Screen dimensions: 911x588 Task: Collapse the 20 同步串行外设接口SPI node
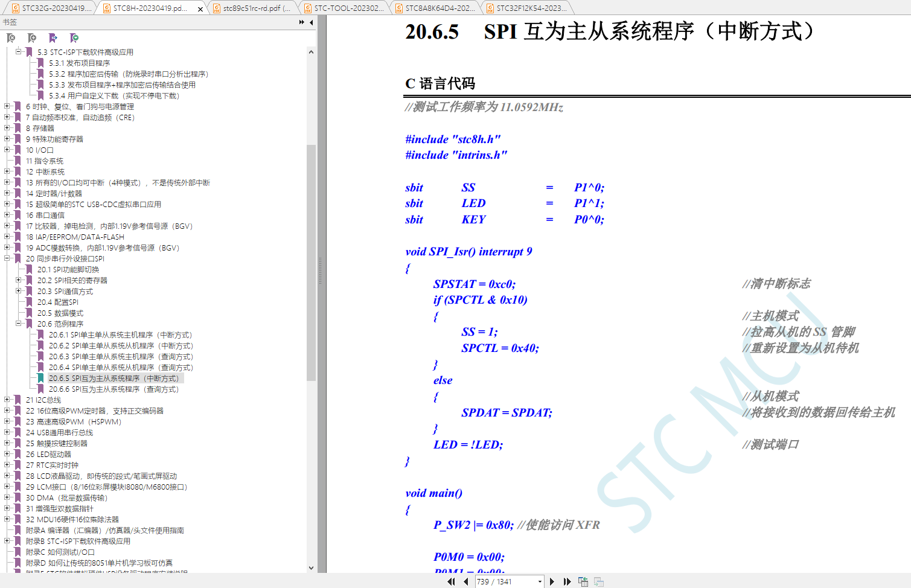click(x=7, y=258)
